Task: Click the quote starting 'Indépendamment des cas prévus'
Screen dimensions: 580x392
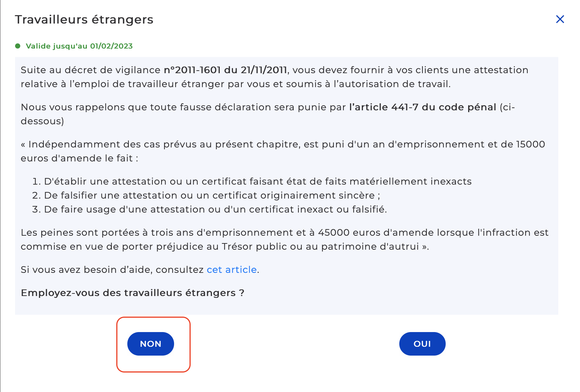Action: [283, 151]
